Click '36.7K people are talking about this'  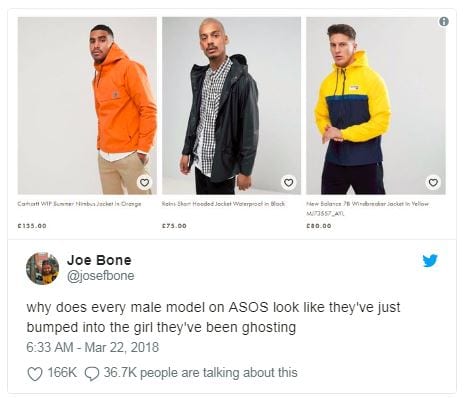200,373
